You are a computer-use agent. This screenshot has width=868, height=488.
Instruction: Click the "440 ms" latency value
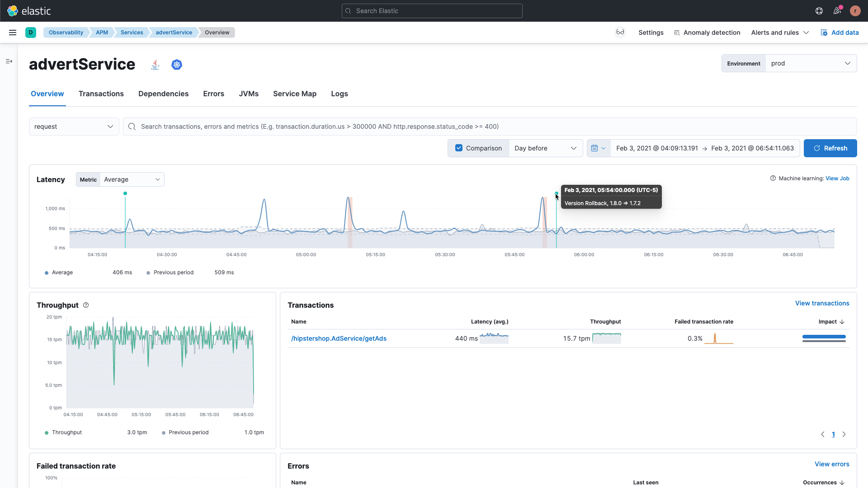[x=466, y=338]
